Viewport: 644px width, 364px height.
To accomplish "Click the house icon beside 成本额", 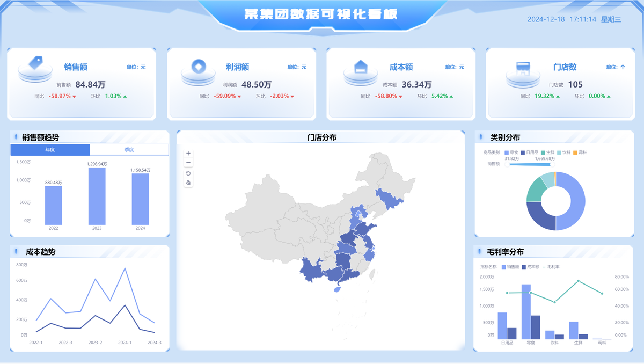I will coord(360,68).
